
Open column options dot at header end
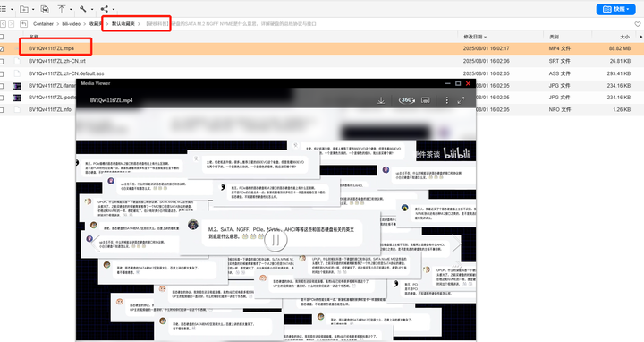click(641, 37)
